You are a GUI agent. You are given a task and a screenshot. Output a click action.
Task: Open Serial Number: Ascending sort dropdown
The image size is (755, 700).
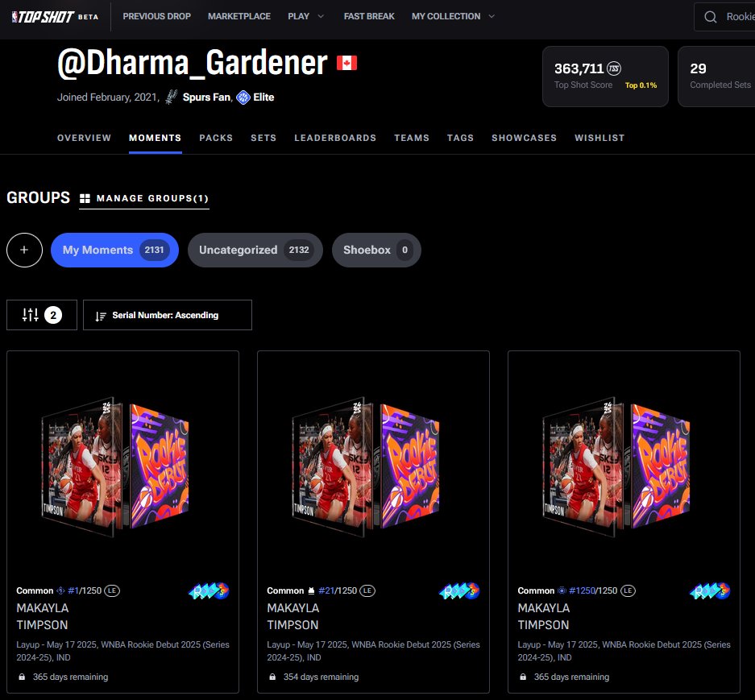point(168,315)
